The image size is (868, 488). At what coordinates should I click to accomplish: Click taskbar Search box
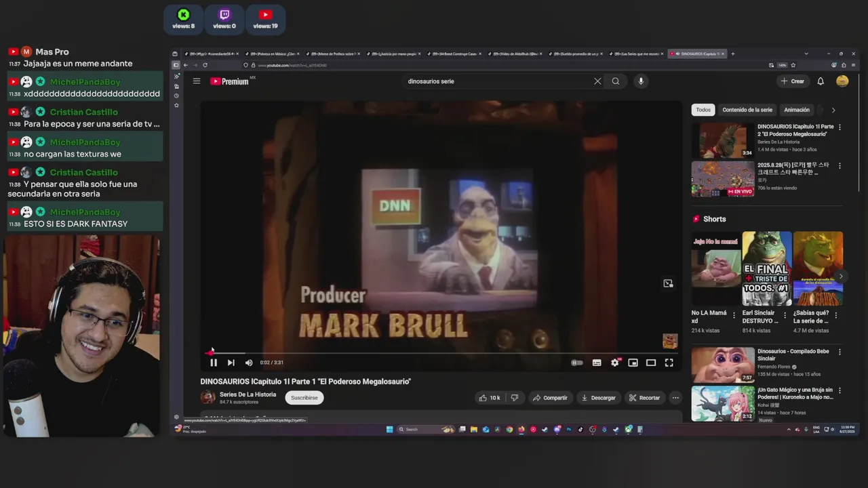[x=425, y=429]
